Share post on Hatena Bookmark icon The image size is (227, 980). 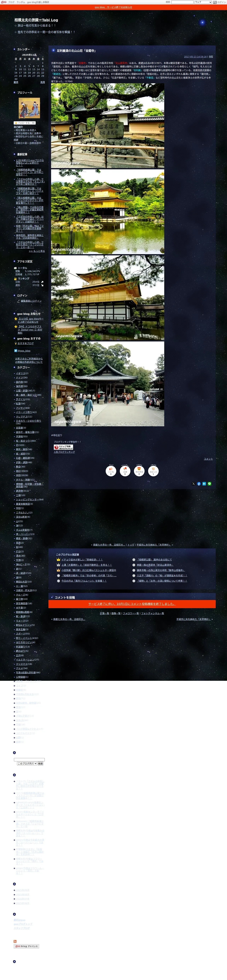click(204, 484)
